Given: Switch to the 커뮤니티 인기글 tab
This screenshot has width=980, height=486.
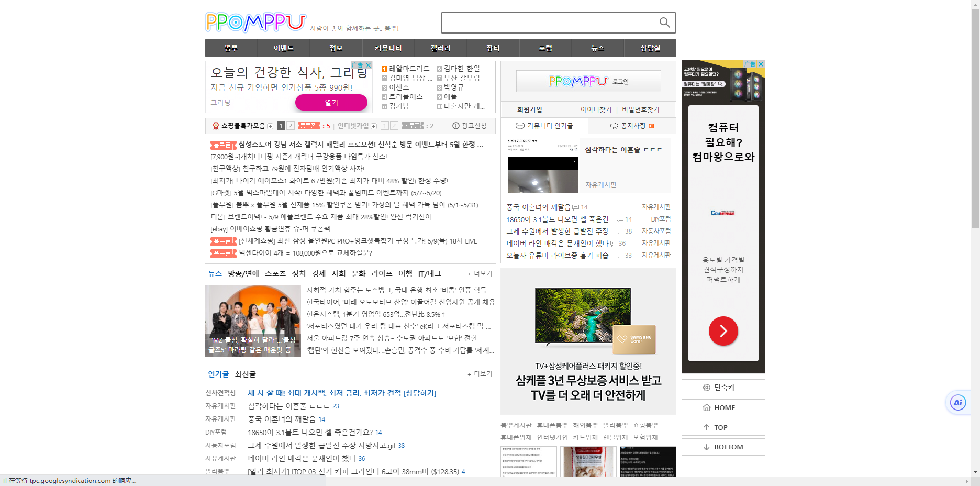Looking at the screenshot, I should tap(544, 126).
